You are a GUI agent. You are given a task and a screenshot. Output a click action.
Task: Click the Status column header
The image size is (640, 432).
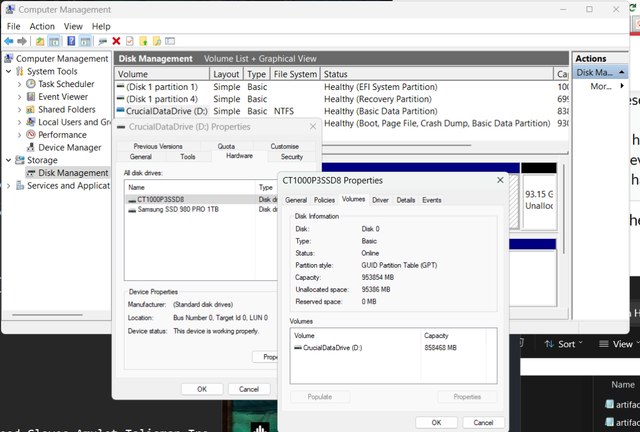[x=437, y=74]
